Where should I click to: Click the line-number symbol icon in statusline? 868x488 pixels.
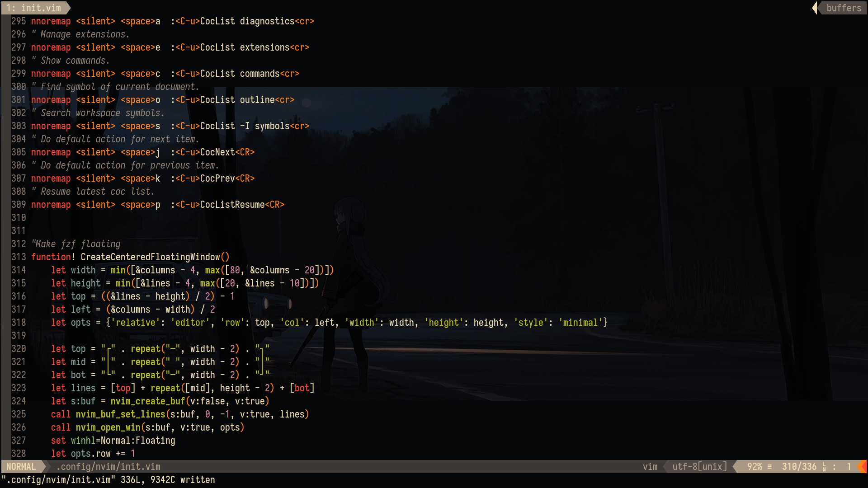point(824,467)
